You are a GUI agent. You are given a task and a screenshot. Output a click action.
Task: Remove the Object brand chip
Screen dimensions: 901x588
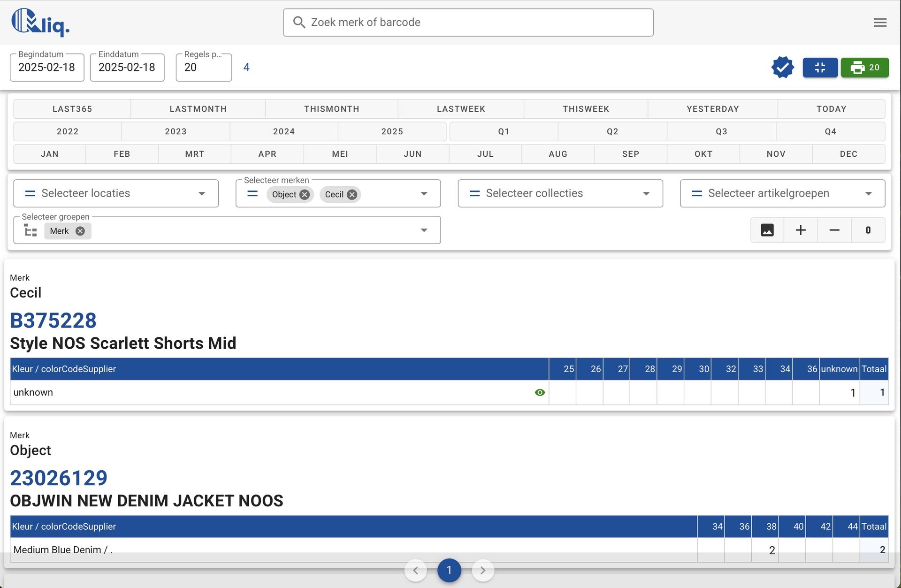[x=305, y=194]
